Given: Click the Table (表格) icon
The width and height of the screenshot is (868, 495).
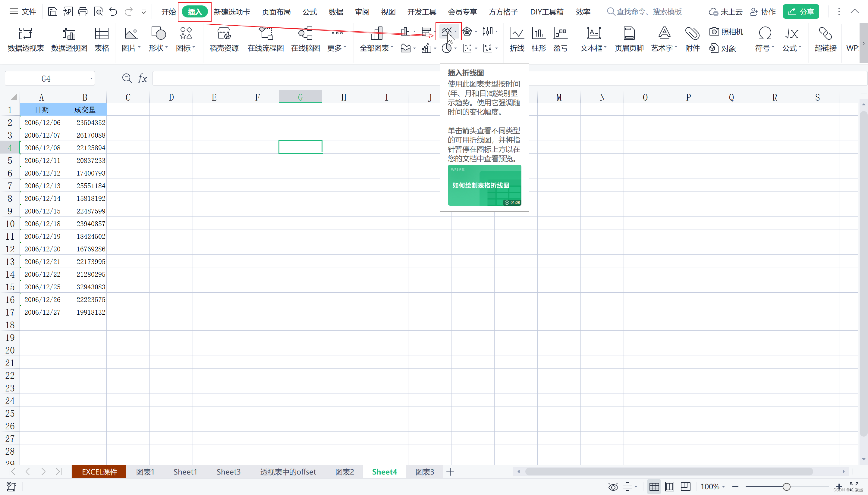Looking at the screenshot, I should [x=102, y=39].
